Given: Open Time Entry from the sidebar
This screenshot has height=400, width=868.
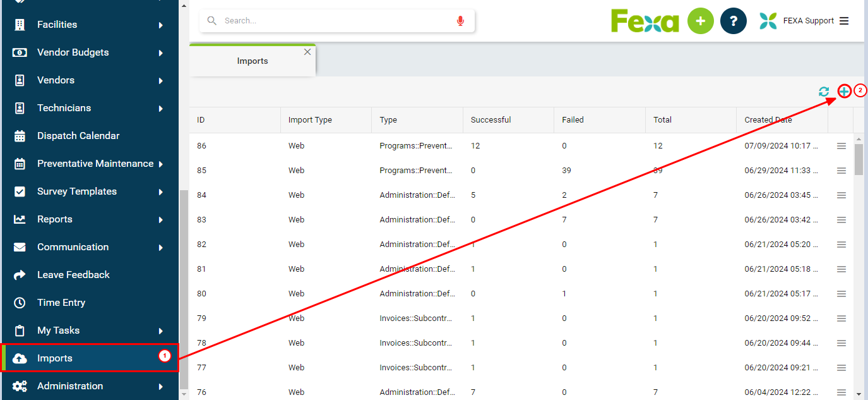Looking at the screenshot, I should [61, 303].
